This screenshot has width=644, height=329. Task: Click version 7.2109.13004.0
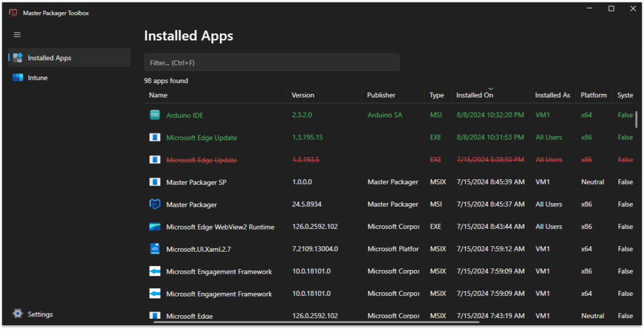[315, 249]
